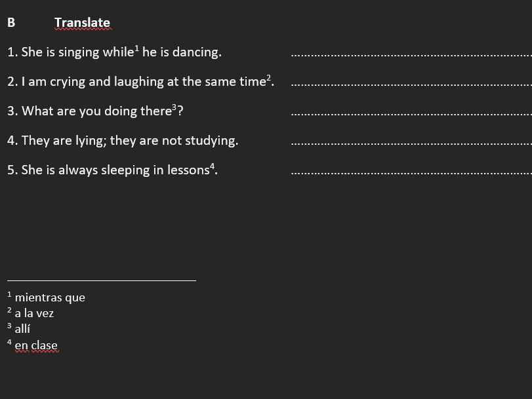532x399 pixels.
Task: Place cursor on the answer line for sentence 1
Action: coord(410,54)
